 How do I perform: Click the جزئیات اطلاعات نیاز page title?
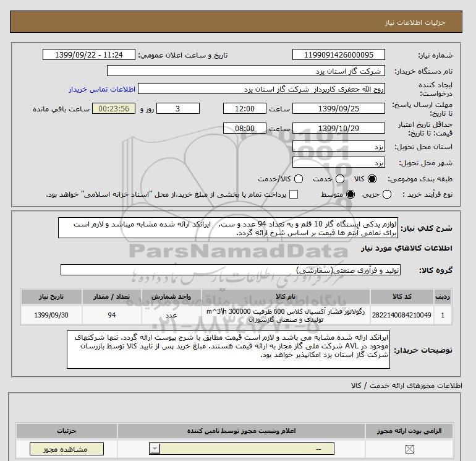(x=415, y=22)
